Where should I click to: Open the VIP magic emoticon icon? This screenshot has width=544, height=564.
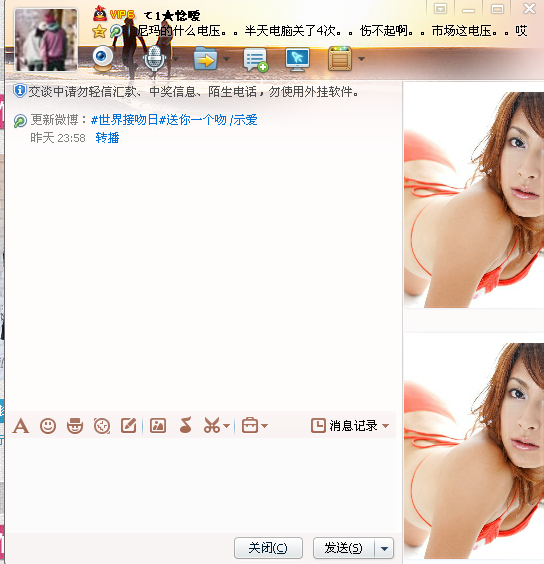point(75,426)
